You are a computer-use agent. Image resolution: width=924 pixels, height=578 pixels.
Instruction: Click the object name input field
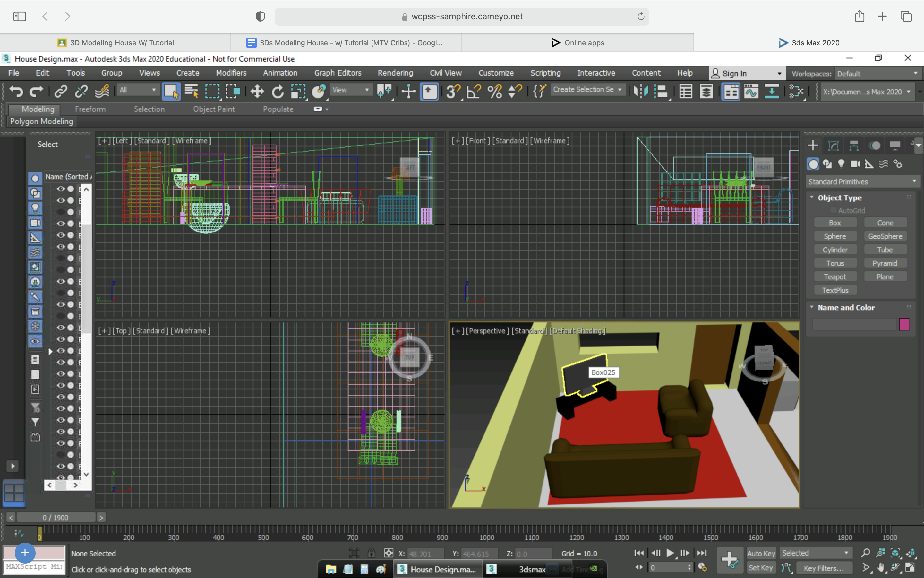(854, 324)
